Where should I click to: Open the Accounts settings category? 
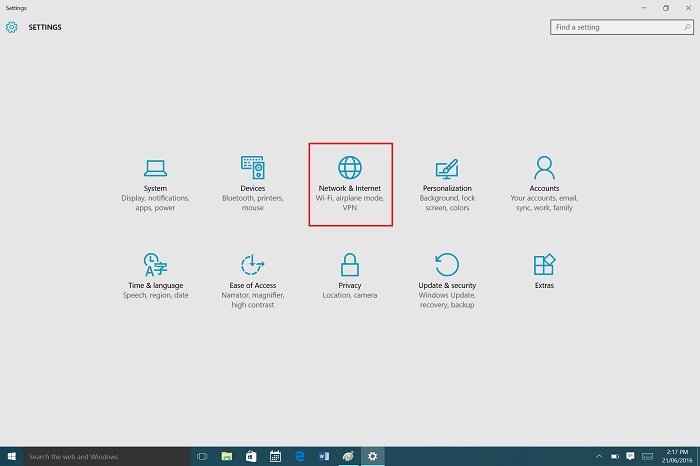pos(544,185)
